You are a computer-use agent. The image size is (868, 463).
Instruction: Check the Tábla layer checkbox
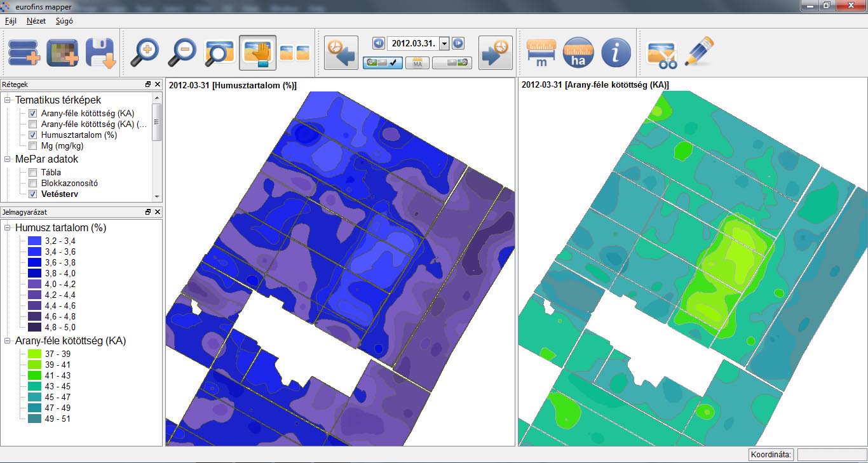click(x=33, y=173)
